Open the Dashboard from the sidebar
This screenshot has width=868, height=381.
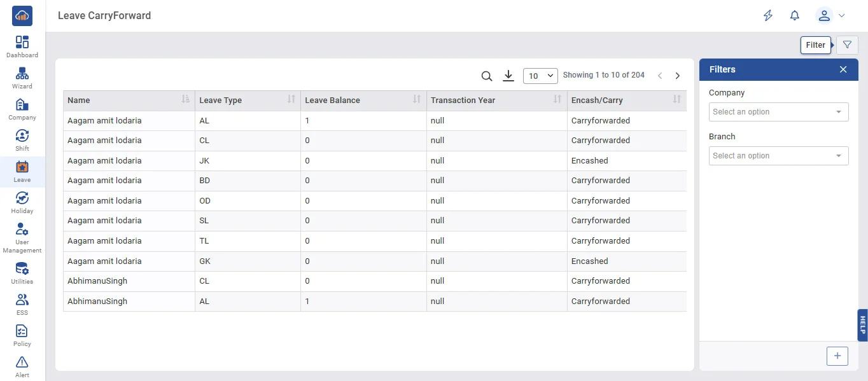point(22,46)
